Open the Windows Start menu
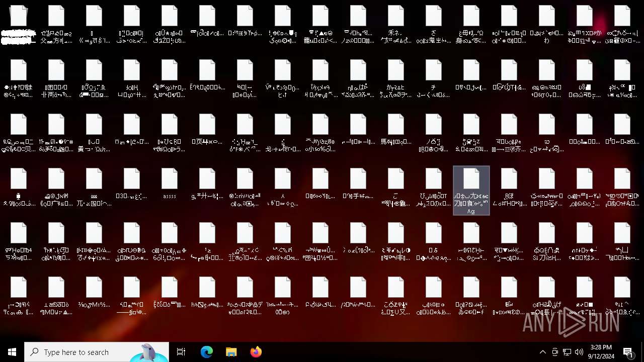 12,352
